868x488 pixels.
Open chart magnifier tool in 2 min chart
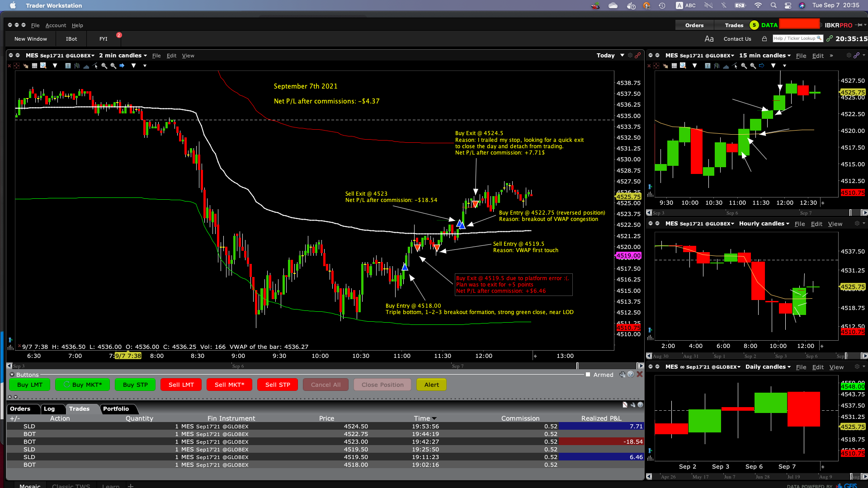pyautogui.click(x=43, y=66)
